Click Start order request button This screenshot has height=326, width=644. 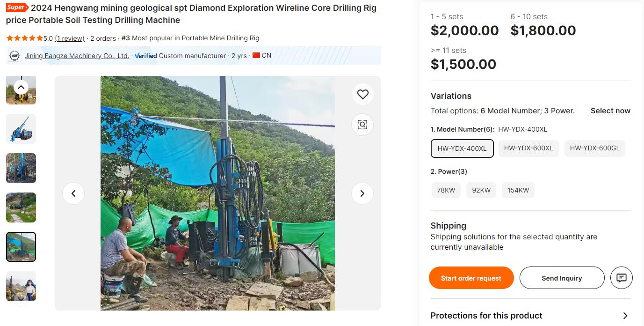(471, 278)
